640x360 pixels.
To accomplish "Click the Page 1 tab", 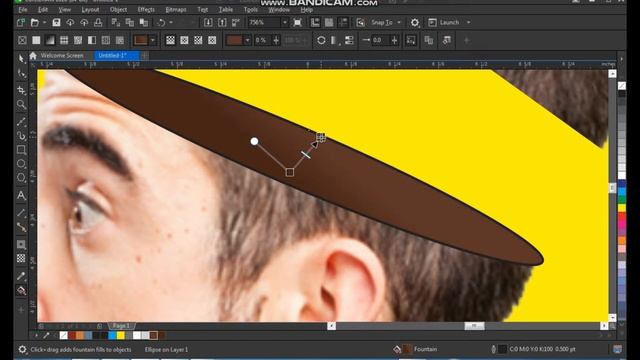I will pyautogui.click(x=121, y=326).
